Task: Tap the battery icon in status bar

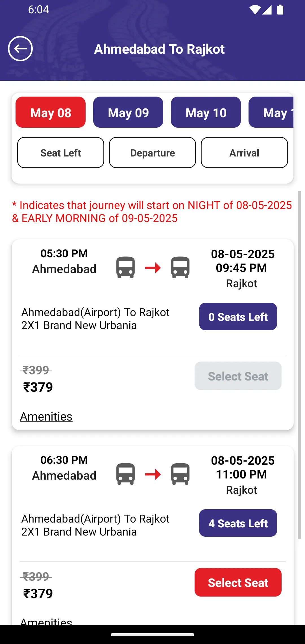Action: coord(280,10)
